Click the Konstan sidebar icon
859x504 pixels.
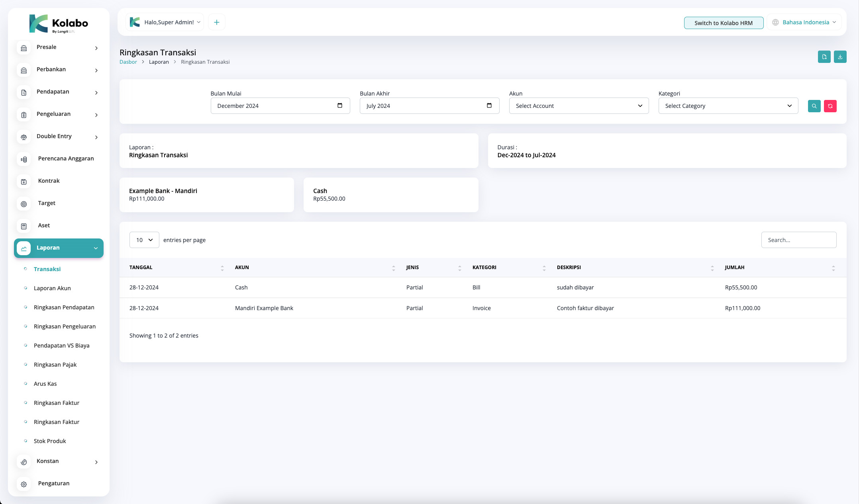click(x=24, y=462)
